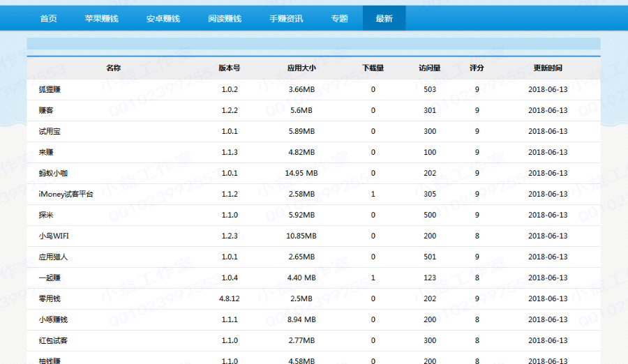Click download count 1 in iMoney试客平台 row
628x364 pixels.
click(373, 194)
